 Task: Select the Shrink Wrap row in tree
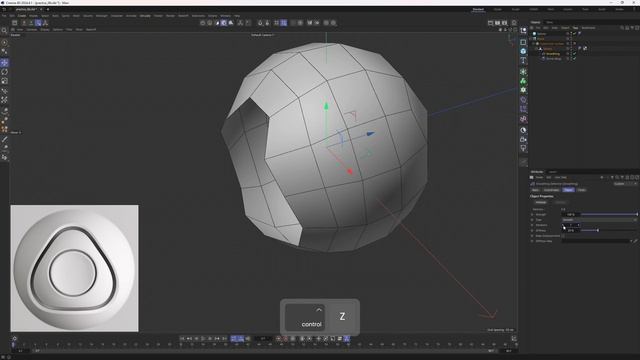(553, 58)
